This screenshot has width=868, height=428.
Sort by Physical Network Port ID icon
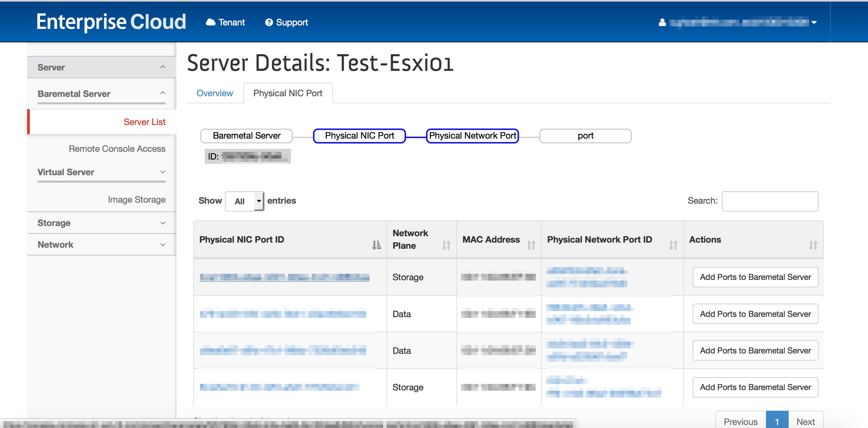pyautogui.click(x=673, y=245)
